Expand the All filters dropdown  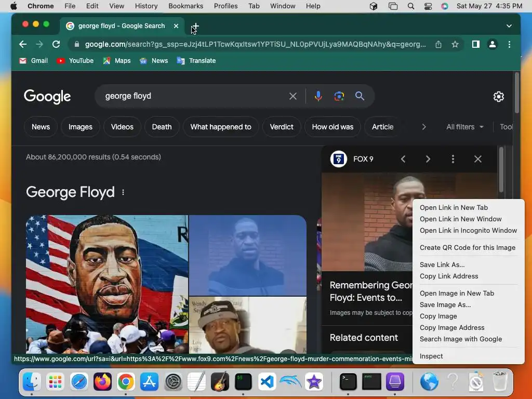tap(465, 127)
